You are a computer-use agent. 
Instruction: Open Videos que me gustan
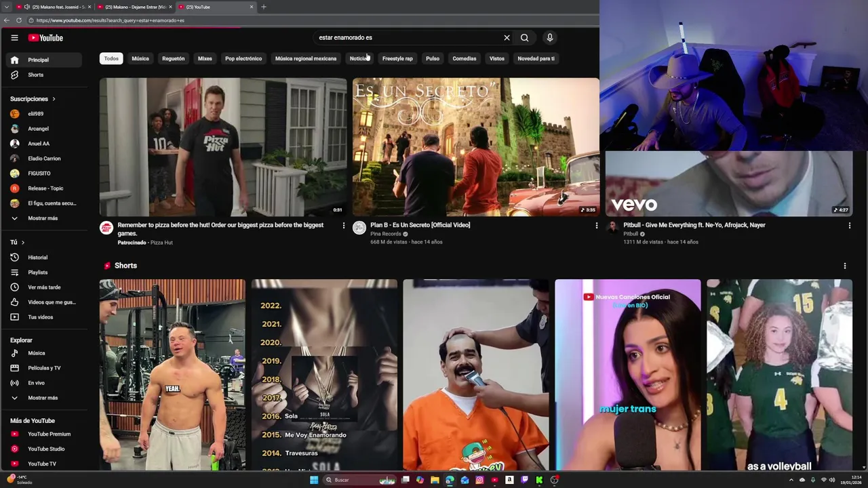[x=44, y=302]
